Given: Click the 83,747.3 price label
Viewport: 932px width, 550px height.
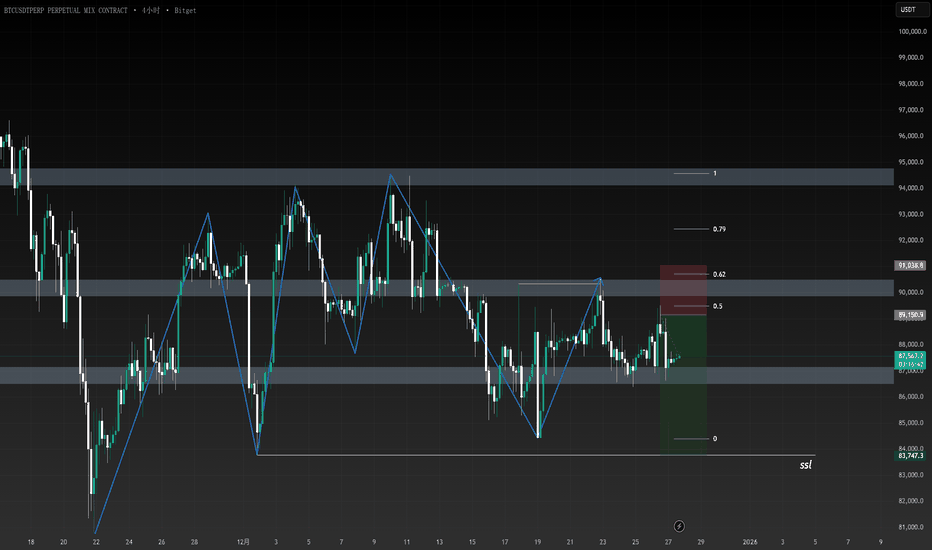Looking at the screenshot, I should (x=911, y=455).
